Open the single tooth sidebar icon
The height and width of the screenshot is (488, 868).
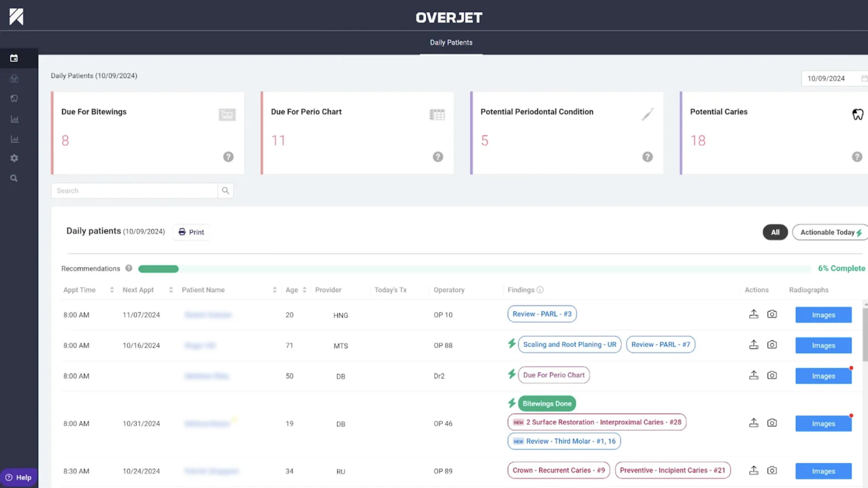[14, 99]
